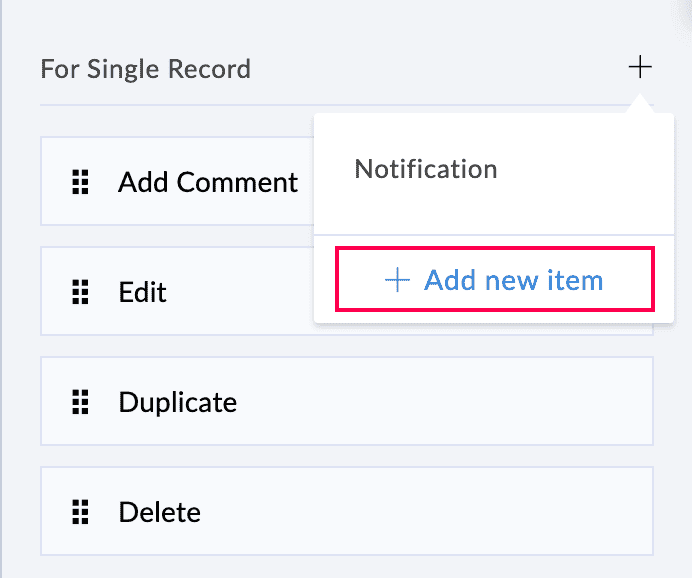This screenshot has height=578, width=692.
Task: Click the drag handle beside Delete
Action: [x=80, y=512]
